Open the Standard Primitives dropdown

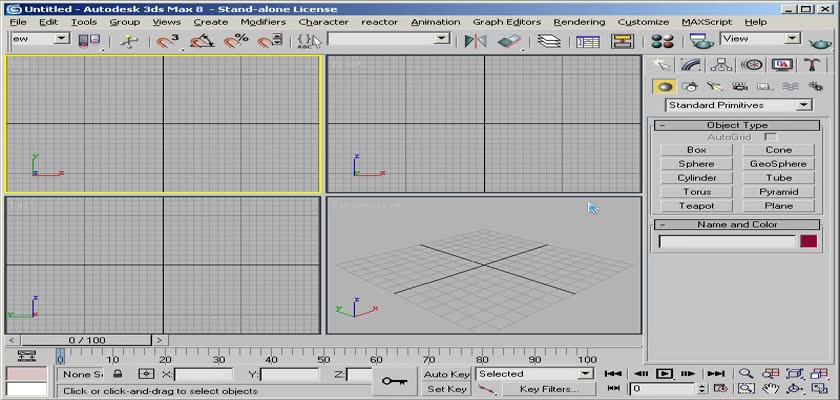click(x=739, y=105)
